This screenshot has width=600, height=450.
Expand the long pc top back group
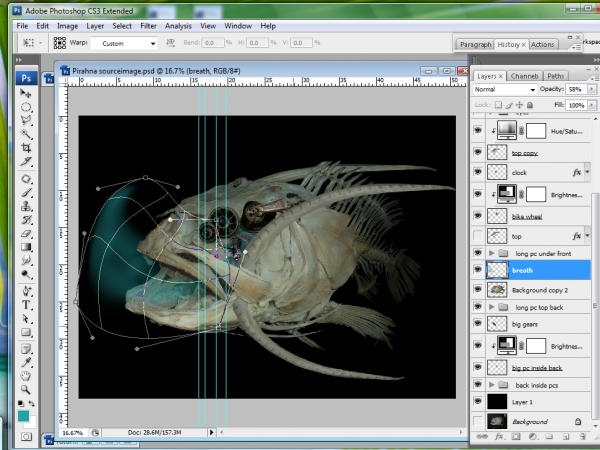coord(492,307)
